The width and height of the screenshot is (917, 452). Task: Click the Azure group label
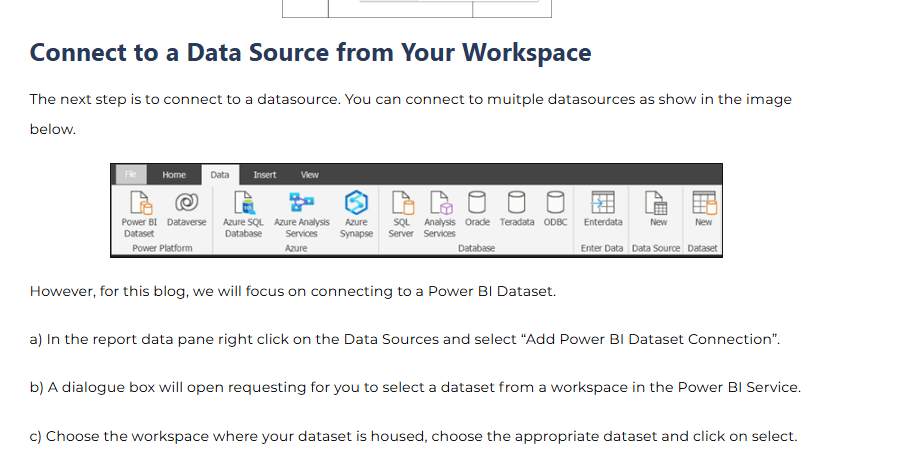pyautogui.click(x=296, y=248)
